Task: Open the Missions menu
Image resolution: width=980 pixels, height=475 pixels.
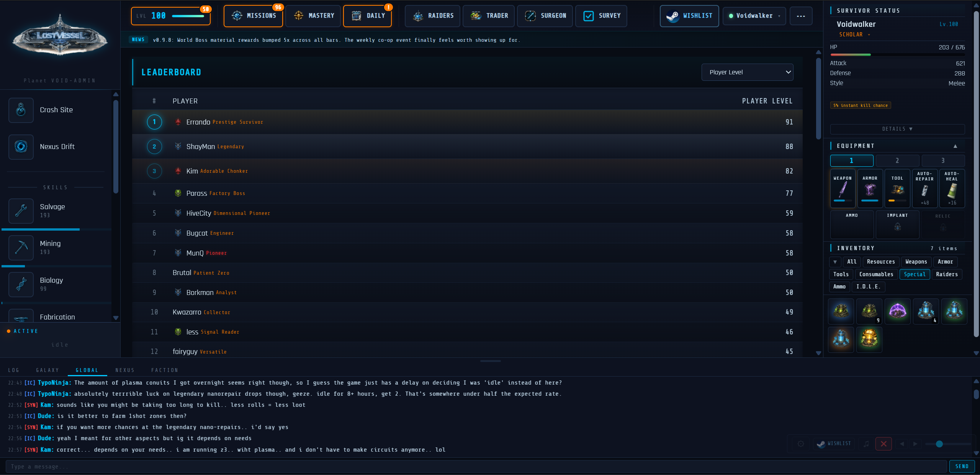Action: (254, 16)
